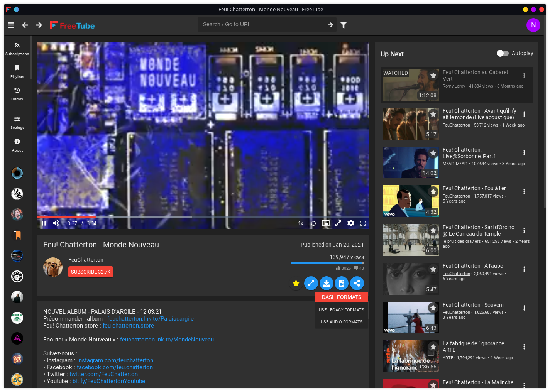
Task: Favorite the Cabaret Vert video star
Action: pos(433,76)
